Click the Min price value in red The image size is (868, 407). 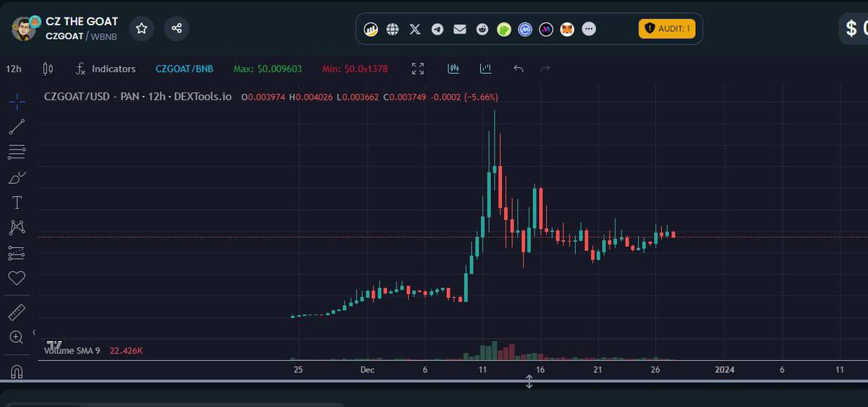point(355,69)
